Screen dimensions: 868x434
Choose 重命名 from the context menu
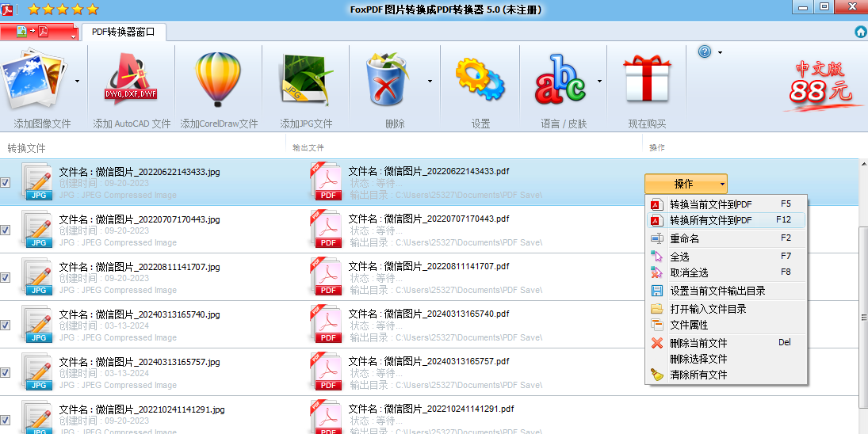(726, 238)
